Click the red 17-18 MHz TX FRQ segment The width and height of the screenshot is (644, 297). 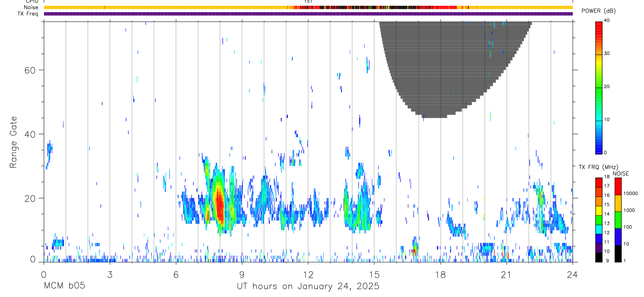(x=599, y=182)
